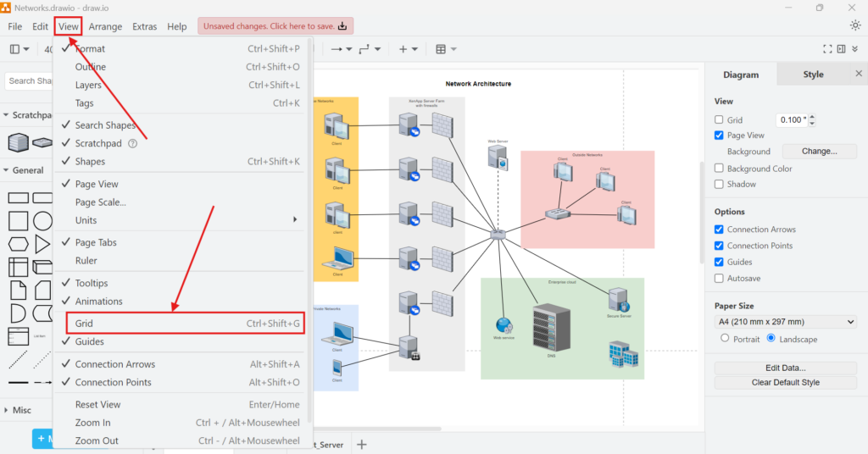Viewport: 868px width, 454px height.
Task: Click the unsaved changes save banner
Action: (x=275, y=26)
